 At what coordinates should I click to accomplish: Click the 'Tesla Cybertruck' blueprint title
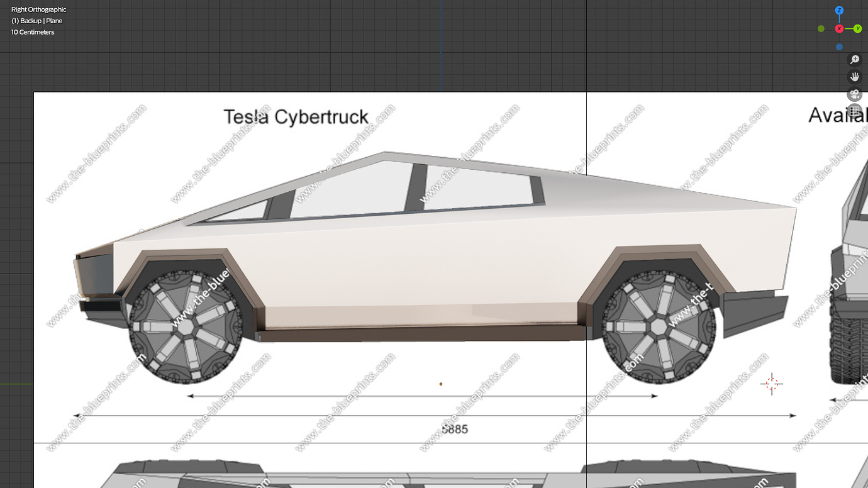(x=296, y=118)
